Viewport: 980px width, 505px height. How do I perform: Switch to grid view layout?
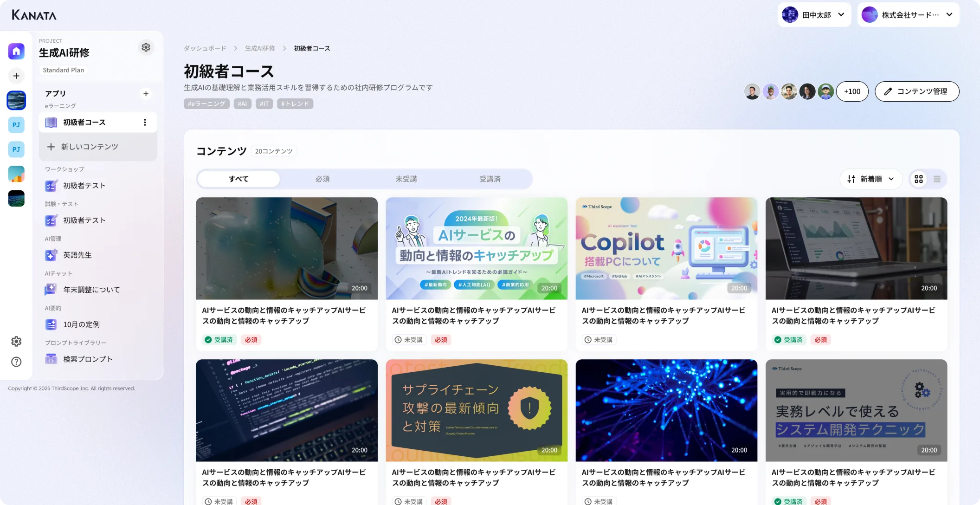pyautogui.click(x=918, y=179)
